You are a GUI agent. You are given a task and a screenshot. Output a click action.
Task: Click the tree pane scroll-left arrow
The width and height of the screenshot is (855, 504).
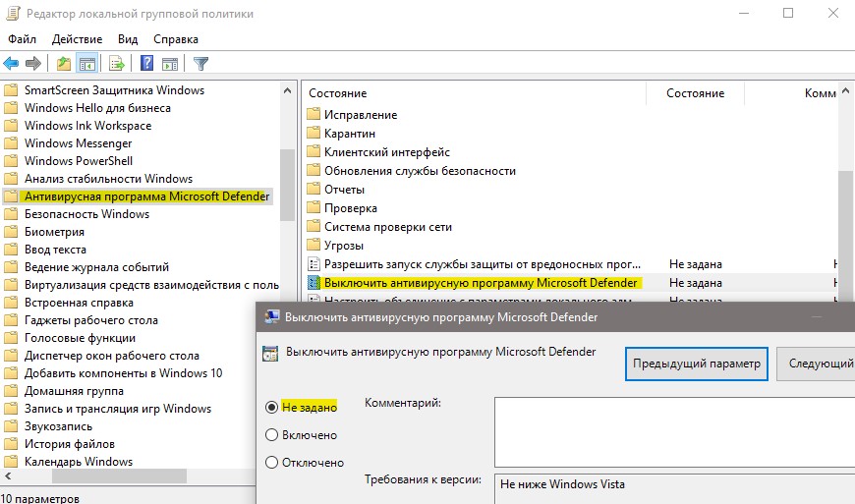[x=8, y=476]
